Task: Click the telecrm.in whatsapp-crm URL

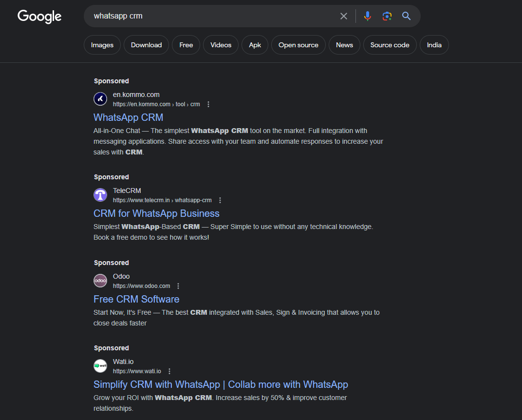Action: coord(162,200)
